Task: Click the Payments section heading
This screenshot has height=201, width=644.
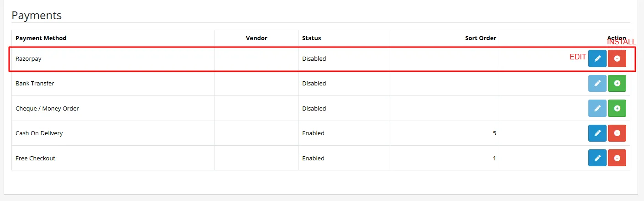Action: click(x=37, y=15)
